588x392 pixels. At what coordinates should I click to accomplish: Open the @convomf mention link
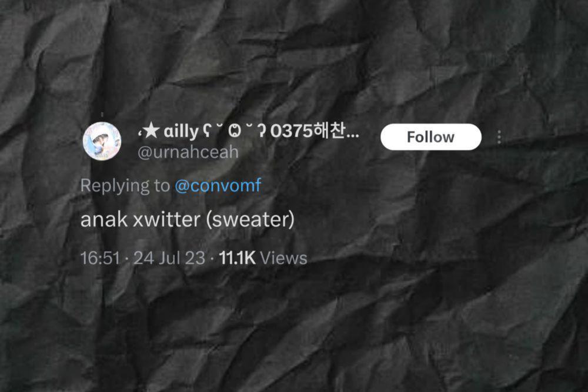tap(218, 186)
